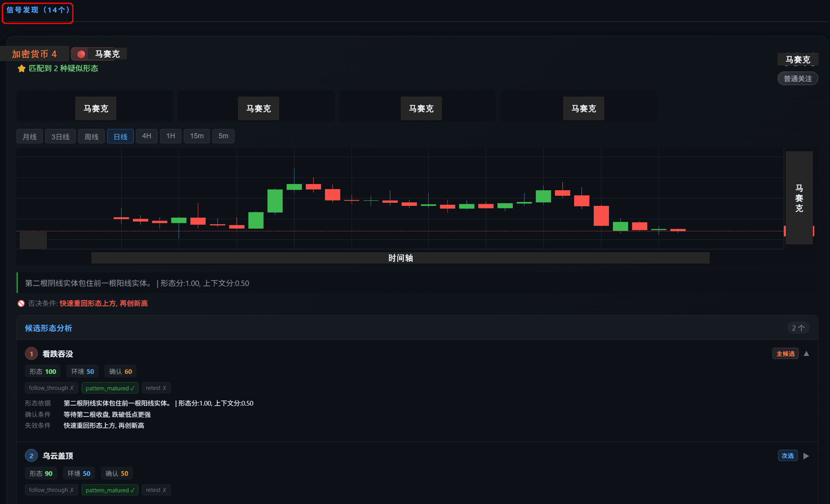
Task: Collapse the 看跌吞没 candidate panel
Action: 806,354
